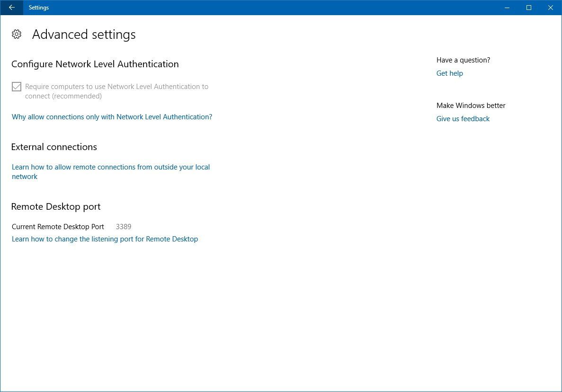
Task: Click the External connections heading
Action: [54, 147]
